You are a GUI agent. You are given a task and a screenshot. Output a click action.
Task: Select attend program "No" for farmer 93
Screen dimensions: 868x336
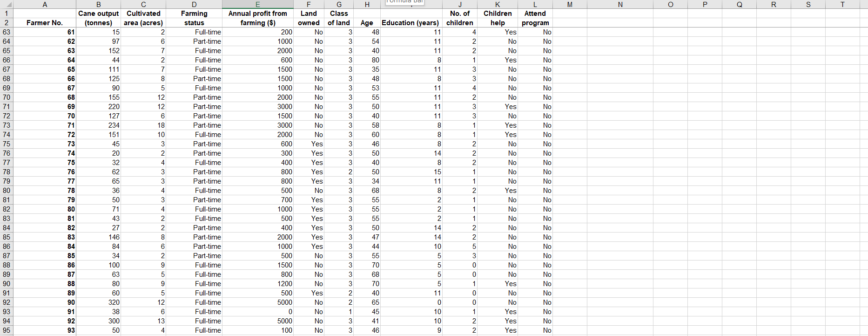535,330
